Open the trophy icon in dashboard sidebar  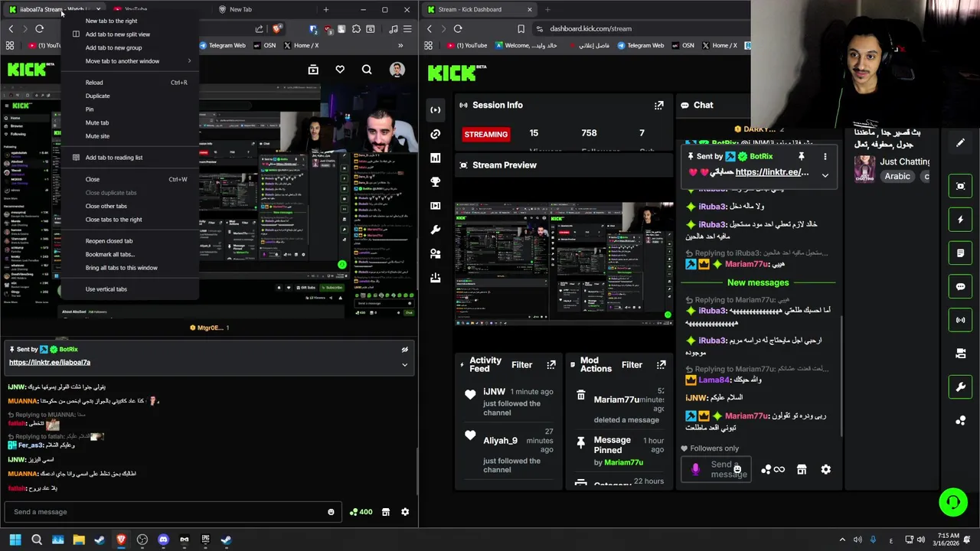pyautogui.click(x=436, y=181)
